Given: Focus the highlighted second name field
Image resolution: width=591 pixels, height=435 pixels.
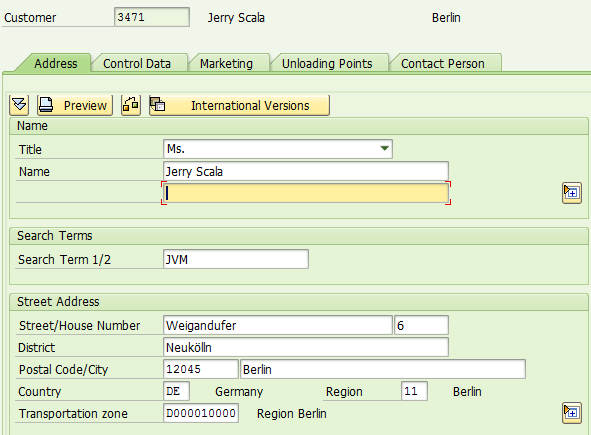Looking at the screenshot, I should pos(306,193).
